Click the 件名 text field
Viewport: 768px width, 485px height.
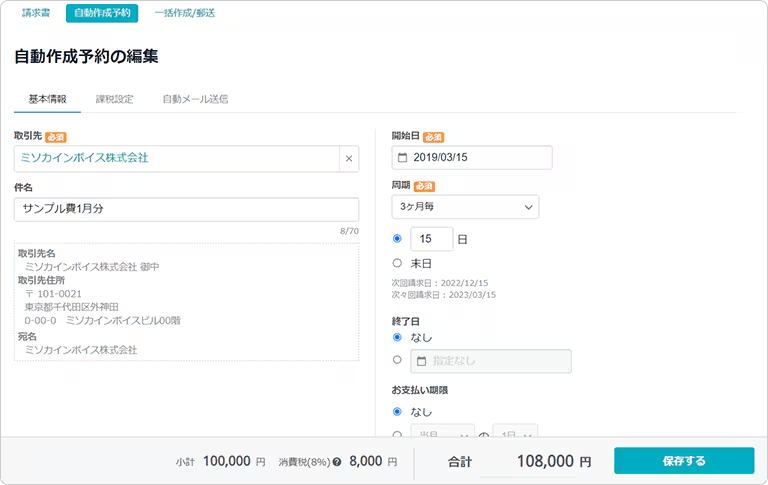(x=186, y=209)
